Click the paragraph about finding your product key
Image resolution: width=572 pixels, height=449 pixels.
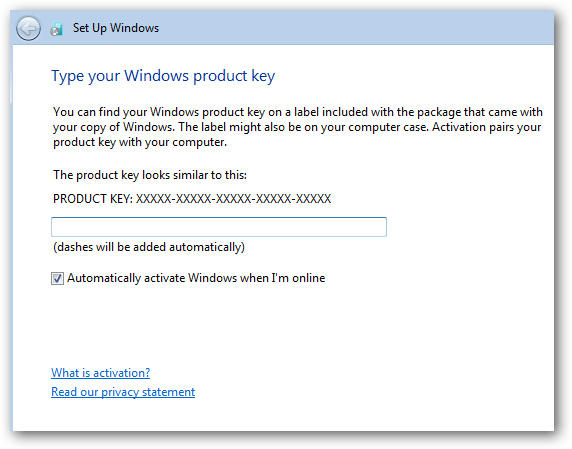[298, 127]
